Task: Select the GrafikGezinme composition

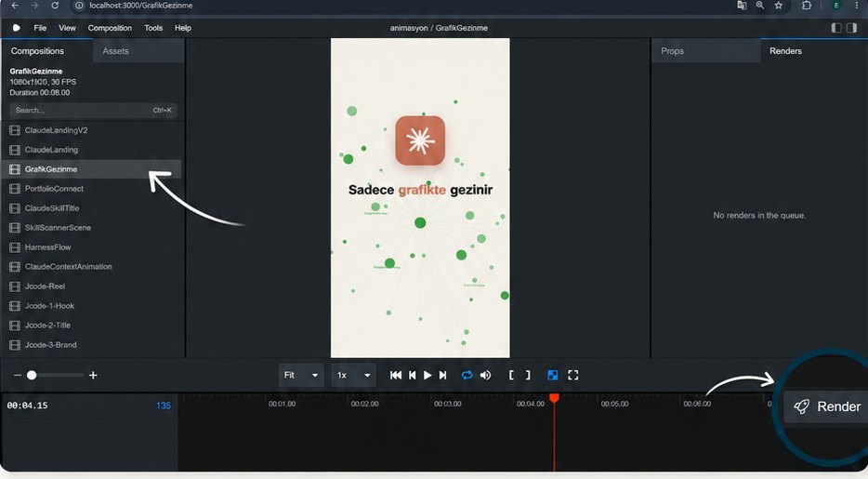Action: tap(91, 169)
